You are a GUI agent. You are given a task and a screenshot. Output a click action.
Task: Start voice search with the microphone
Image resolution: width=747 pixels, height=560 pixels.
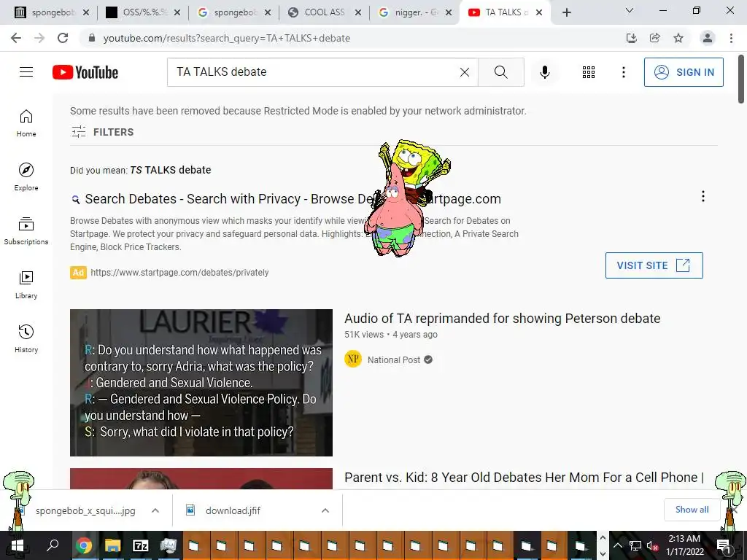pyautogui.click(x=544, y=72)
